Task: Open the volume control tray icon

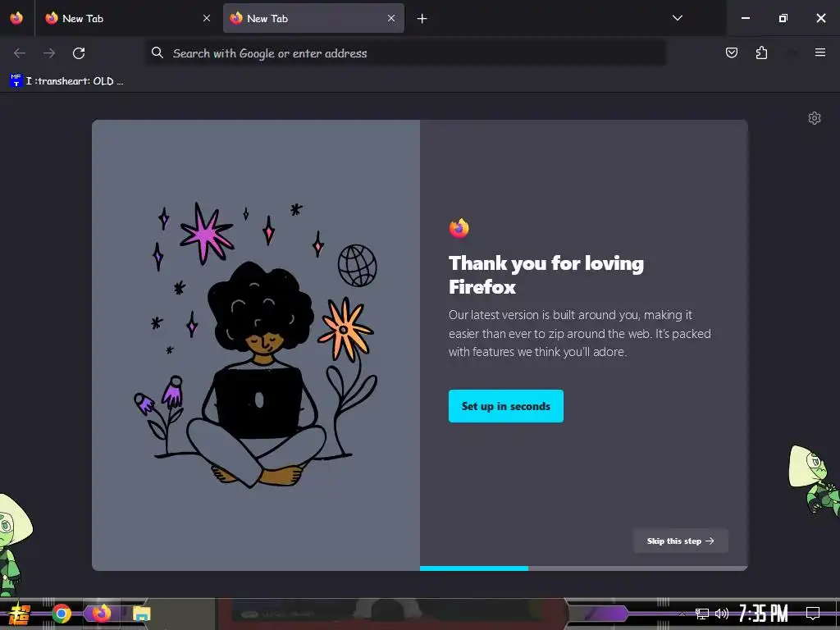Action: pyautogui.click(x=722, y=614)
